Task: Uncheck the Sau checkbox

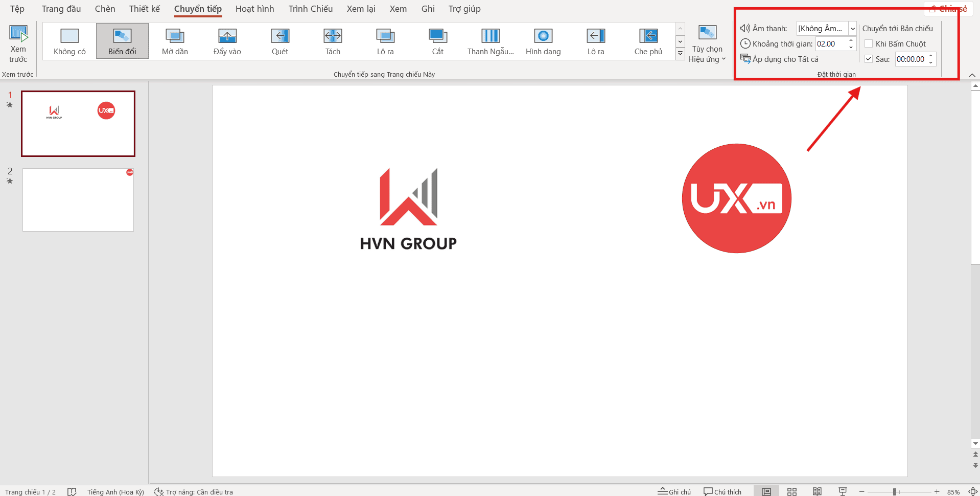Action: pyautogui.click(x=869, y=59)
